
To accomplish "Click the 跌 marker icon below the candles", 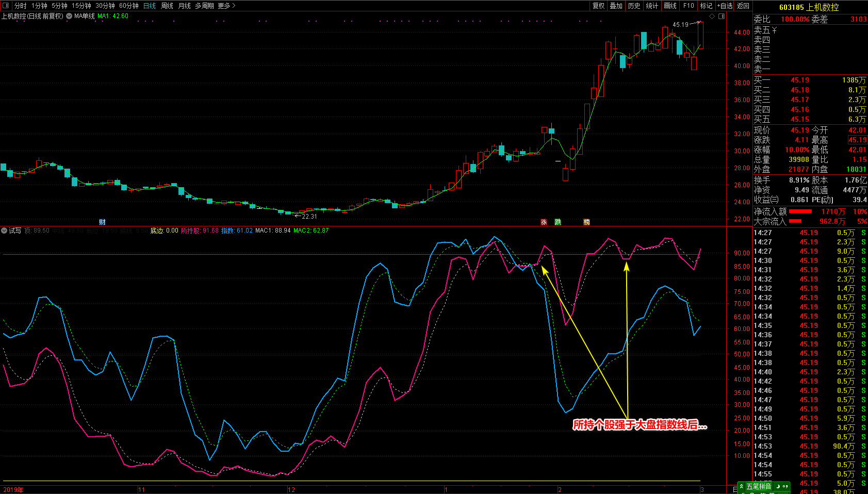I will click(x=558, y=222).
